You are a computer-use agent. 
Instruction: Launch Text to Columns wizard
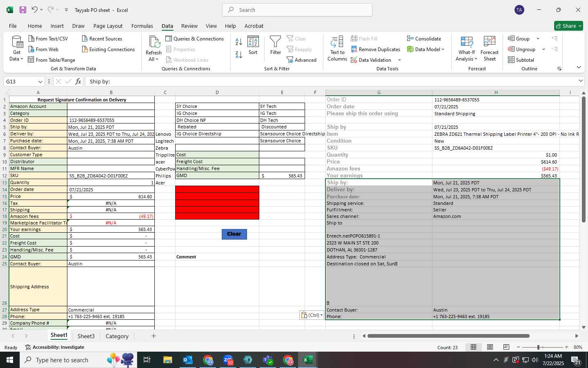[337, 48]
